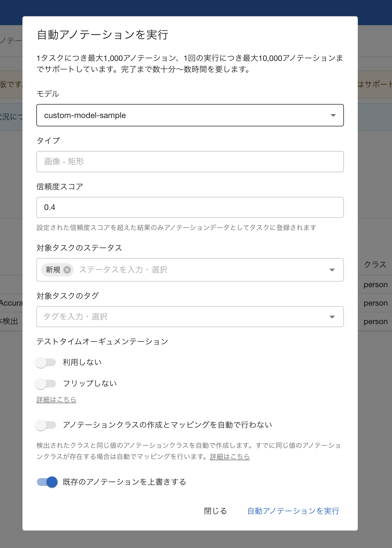Click the テストタイムオーギュメンテーション label

click(x=102, y=341)
